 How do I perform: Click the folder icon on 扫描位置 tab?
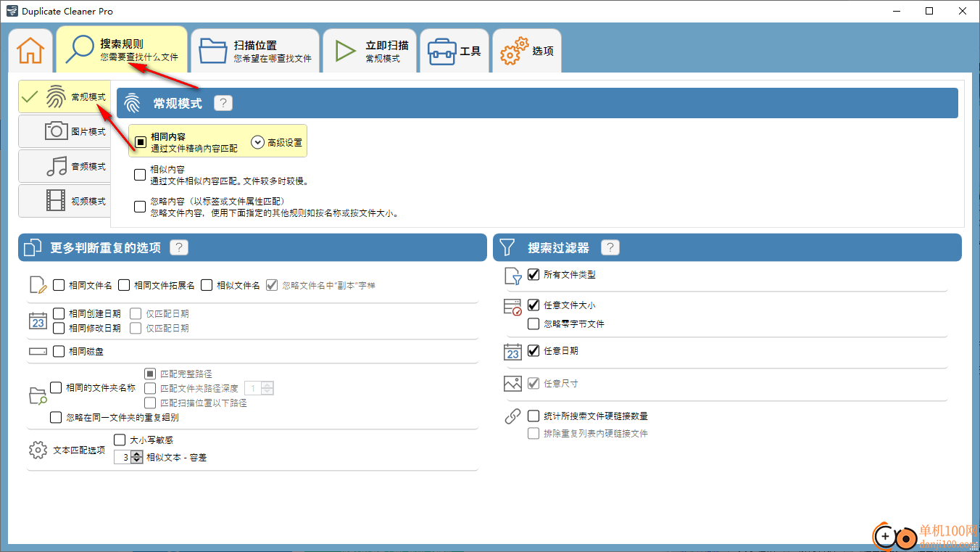(214, 51)
